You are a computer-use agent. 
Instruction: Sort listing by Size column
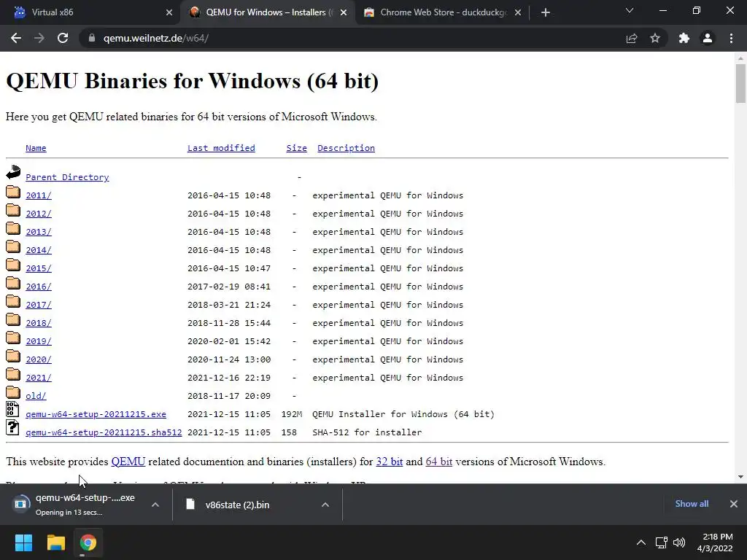click(x=296, y=148)
